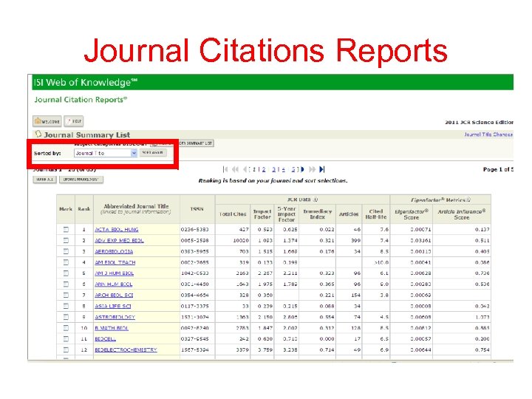Mark checkbox for BIOELECTROCHEMISTRY
The height and width of the screenshot is (399, 532).
point(66,349)
